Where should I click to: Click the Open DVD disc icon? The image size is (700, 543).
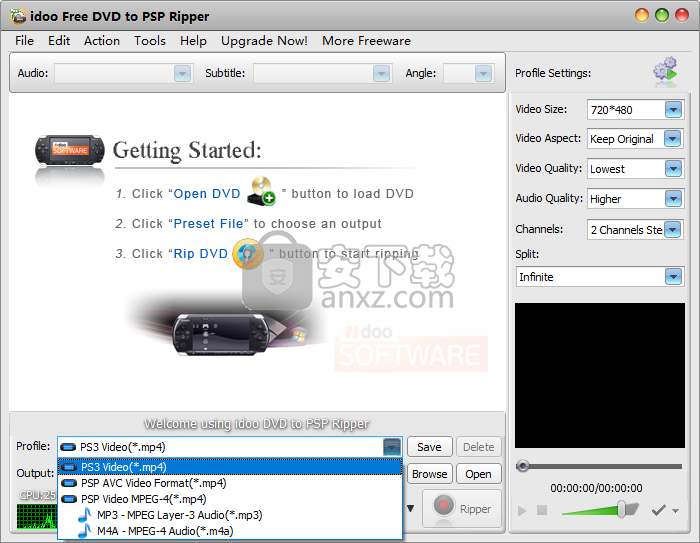click(261, 191)
